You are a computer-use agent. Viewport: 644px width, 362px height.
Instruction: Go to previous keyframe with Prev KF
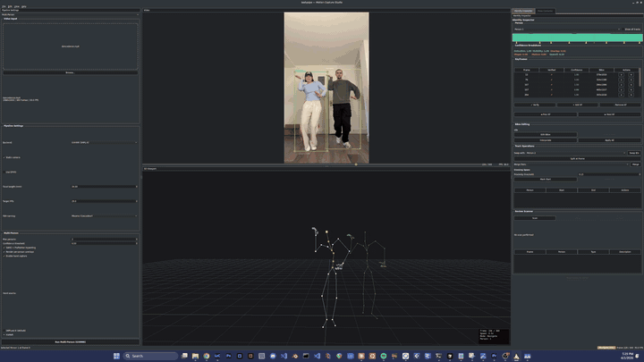pos(546,114)
